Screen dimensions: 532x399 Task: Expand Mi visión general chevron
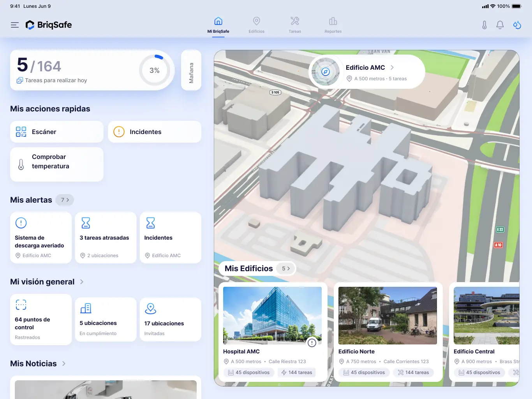pos(82,282)
